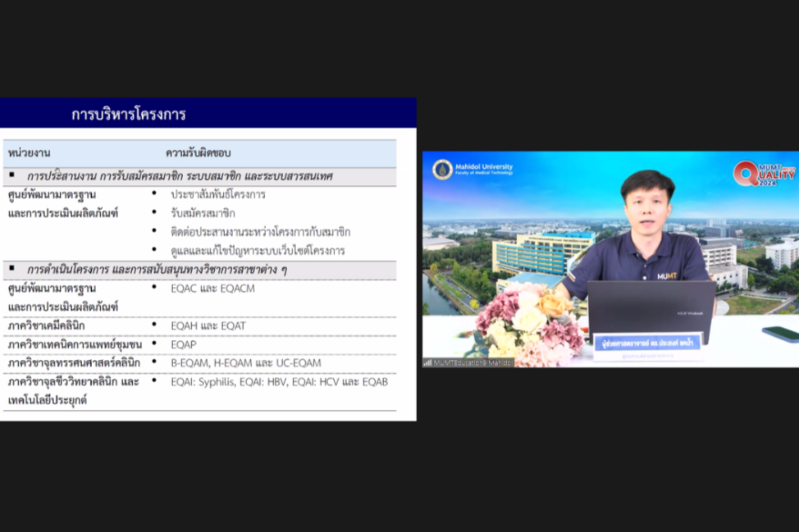Click the MUMT Quality 2024 logo

(x=765, y=174)
